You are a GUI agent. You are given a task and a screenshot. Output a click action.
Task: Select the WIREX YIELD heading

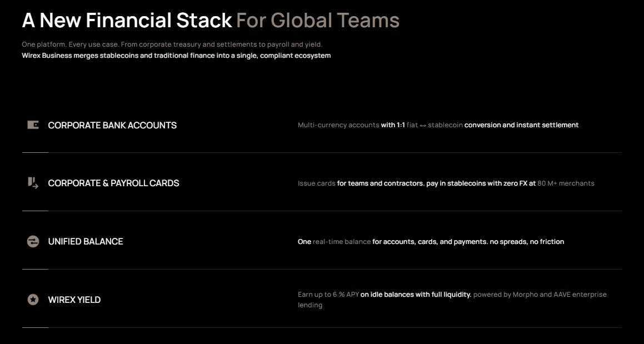pos(74,300)
